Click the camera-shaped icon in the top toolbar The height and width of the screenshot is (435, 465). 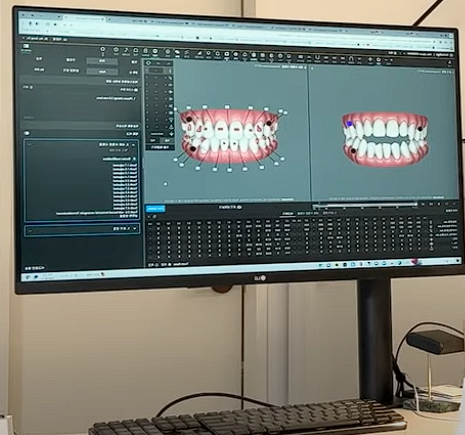coord(227,54)
